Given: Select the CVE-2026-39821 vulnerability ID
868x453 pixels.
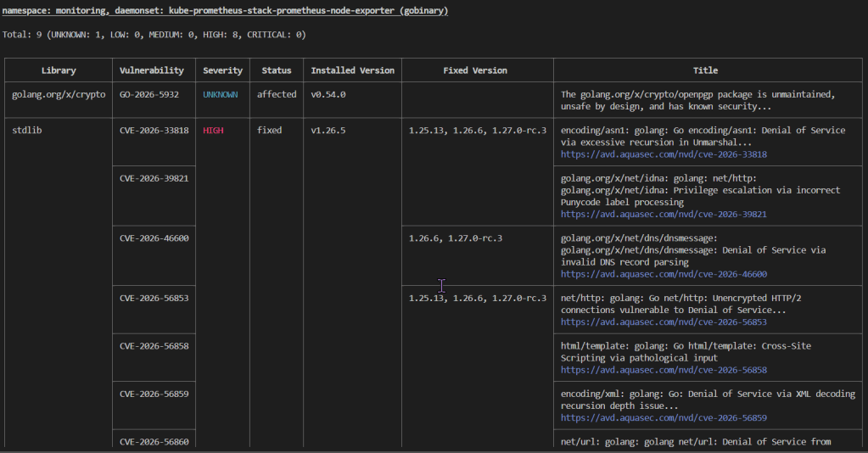Looking at the screenshot, I should point(154,178).
